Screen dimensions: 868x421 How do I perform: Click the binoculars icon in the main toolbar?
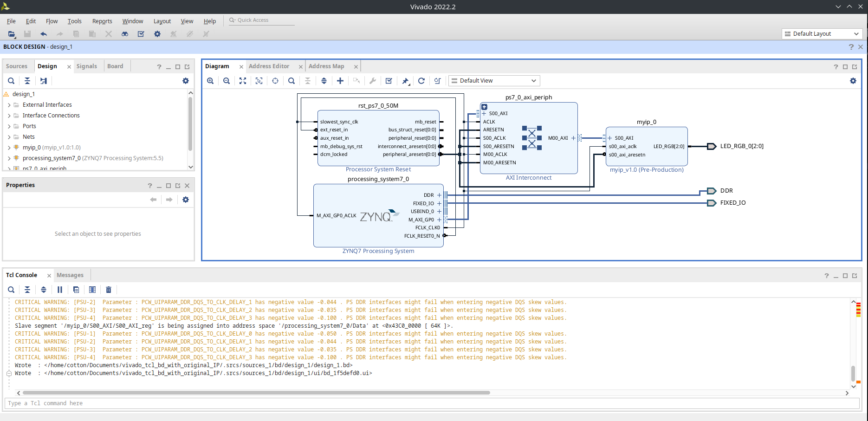point(125,34)
